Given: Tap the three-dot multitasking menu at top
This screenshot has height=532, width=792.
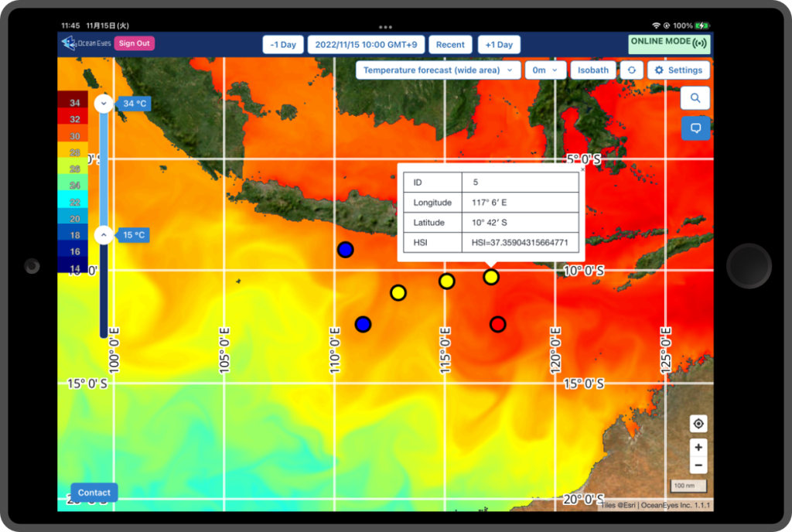Looking at the screenshot, I should pyautogui.click(x=385, y=27).
